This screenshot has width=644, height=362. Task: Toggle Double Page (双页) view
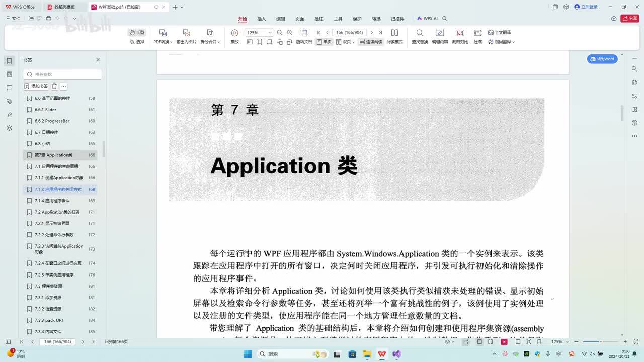(x=345, y=42)
